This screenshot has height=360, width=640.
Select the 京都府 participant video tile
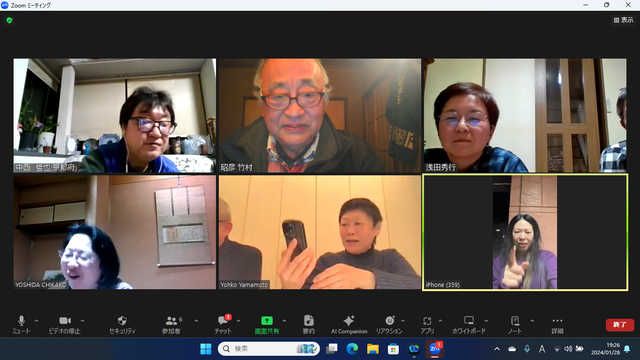pyautogui.click(x=115, y=116)
